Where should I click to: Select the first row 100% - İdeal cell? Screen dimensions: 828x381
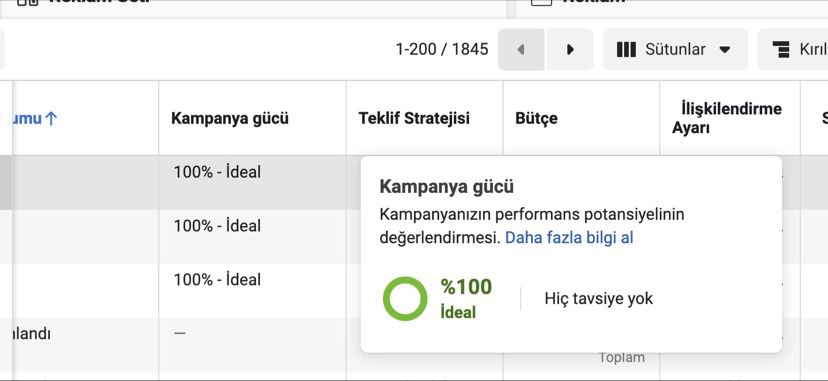pos(217,172)
